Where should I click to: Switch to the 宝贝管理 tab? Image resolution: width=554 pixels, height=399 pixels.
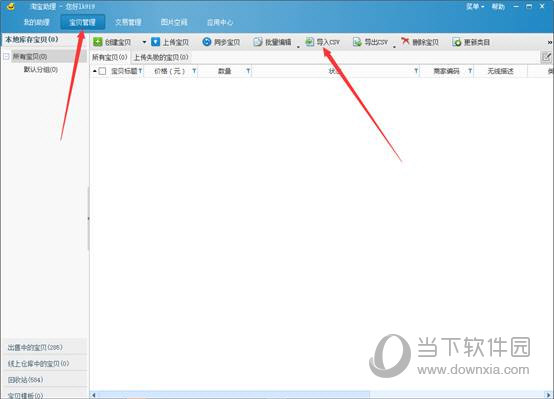tap(82, 22)
